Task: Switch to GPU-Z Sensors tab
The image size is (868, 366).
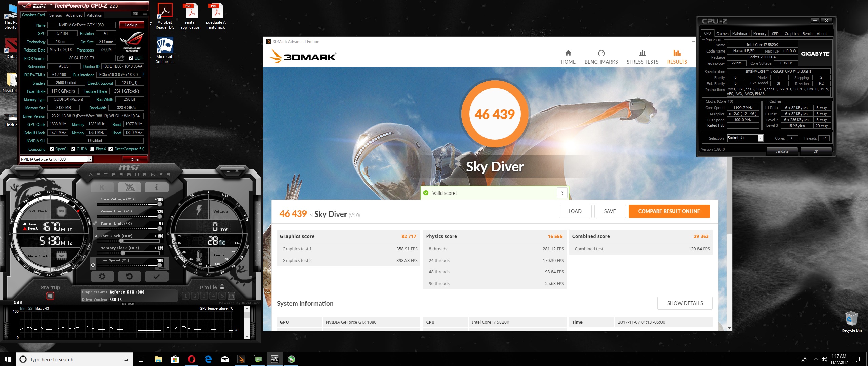Action: tap(55, 15)
